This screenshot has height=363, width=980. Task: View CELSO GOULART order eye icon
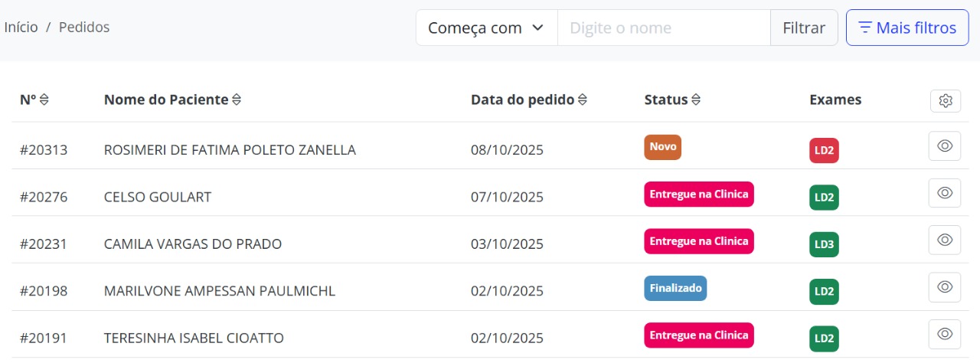[x=945, y=193]
